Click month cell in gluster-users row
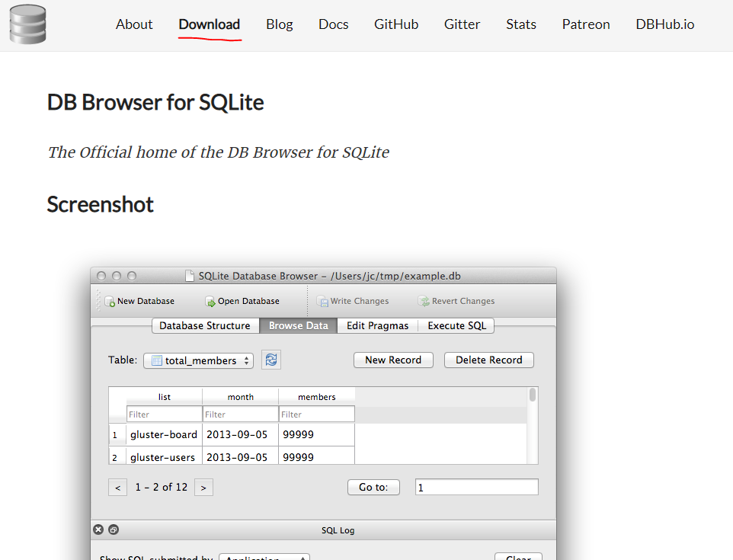 pos(240,456)
